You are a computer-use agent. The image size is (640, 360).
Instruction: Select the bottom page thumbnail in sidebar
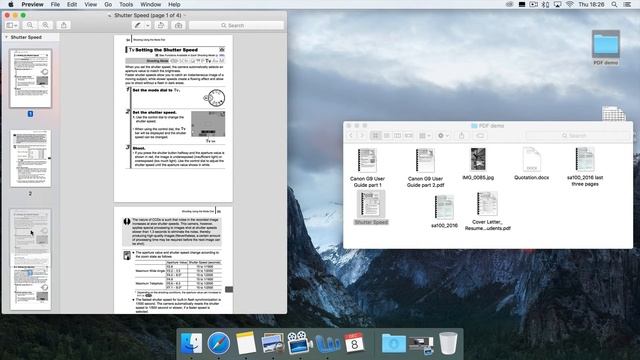[x=31, y=287]
